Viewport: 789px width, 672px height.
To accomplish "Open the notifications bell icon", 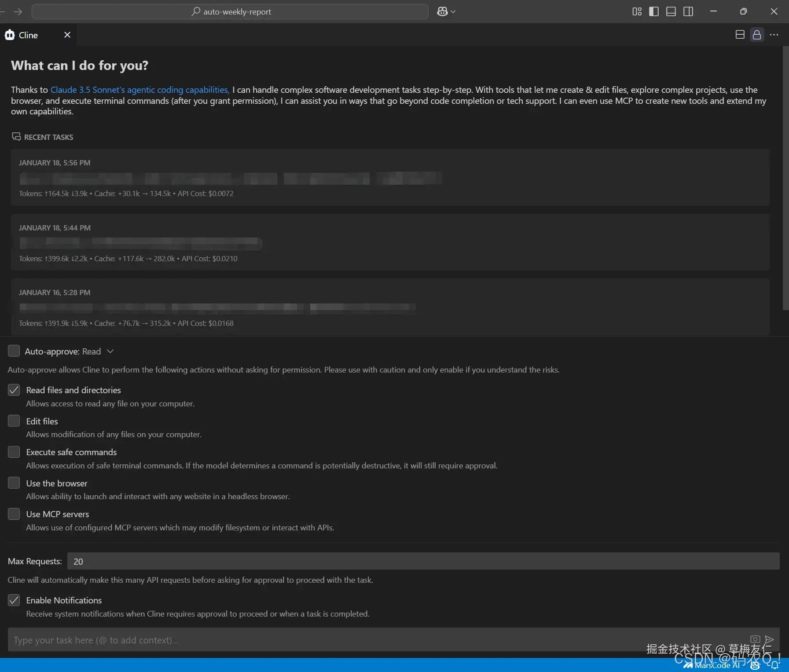I will (775, 665).
